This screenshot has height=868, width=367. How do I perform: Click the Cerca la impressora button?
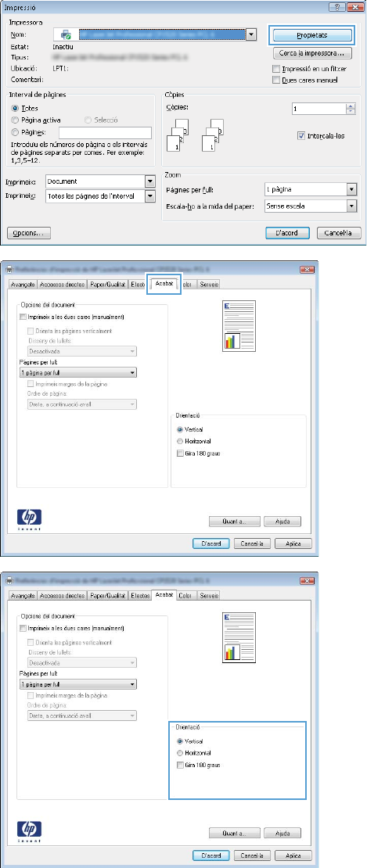[312, 54]
